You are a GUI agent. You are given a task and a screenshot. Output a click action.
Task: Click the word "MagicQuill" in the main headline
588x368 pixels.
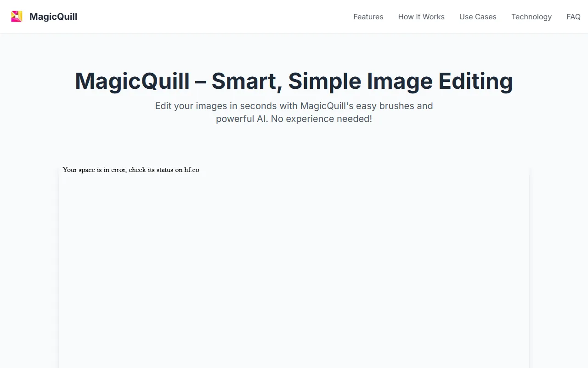tap(132, 81)
